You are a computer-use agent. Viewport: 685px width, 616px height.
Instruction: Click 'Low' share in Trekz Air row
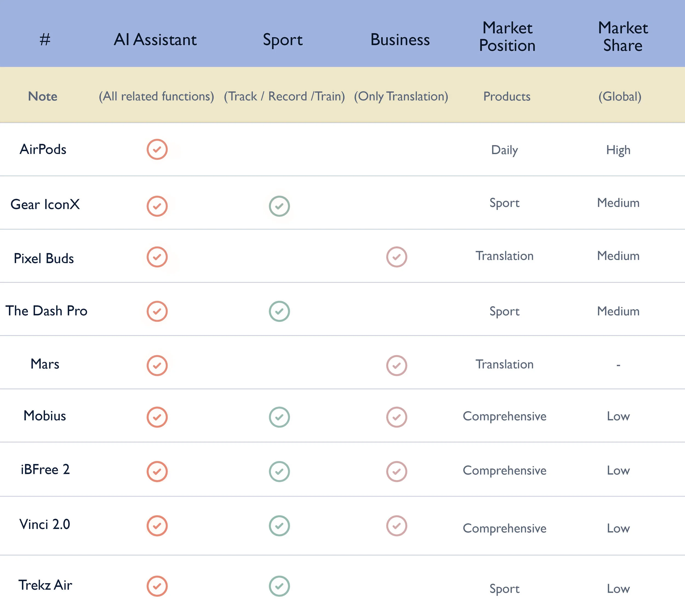[x=618, y=589]
